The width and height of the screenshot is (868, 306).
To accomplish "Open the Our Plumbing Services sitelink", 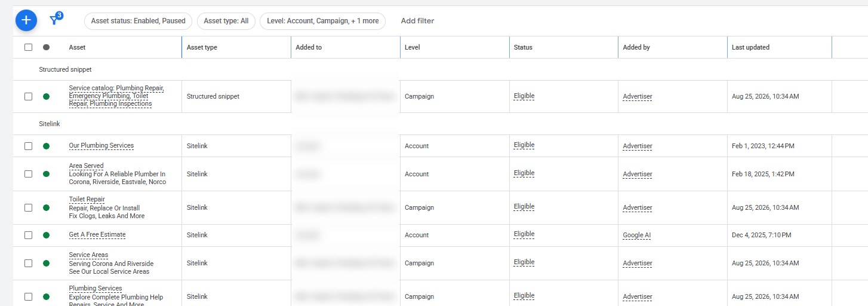I will point(101,146).
